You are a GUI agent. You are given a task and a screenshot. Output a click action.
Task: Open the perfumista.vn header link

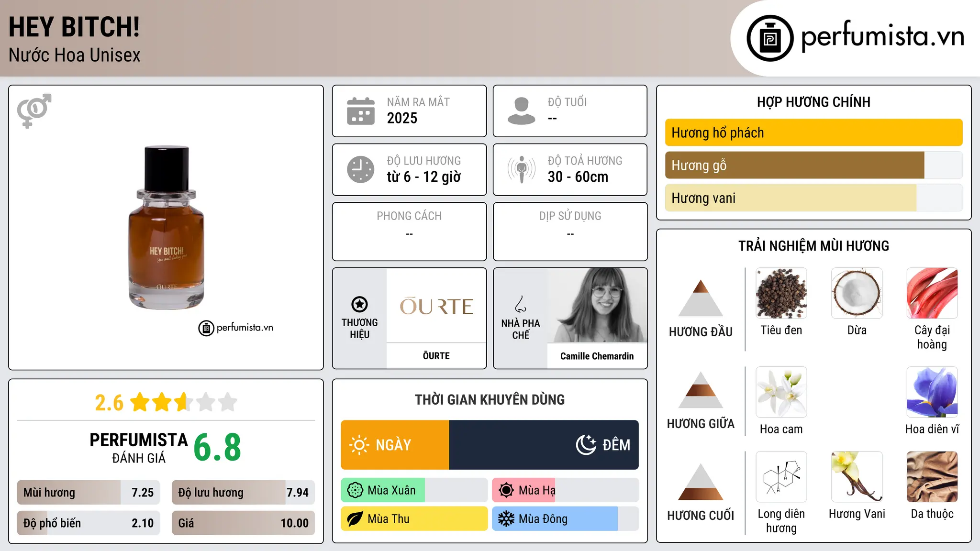pyautogui.click(x=855, y=38)
